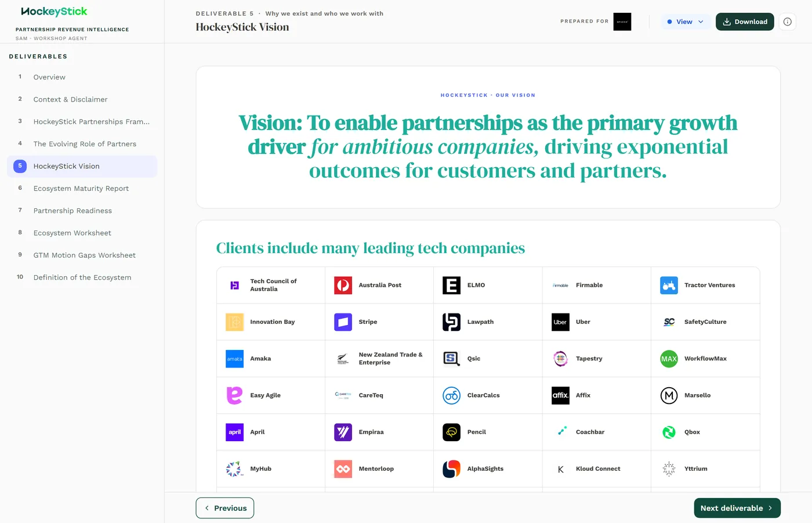Open HockeyStick Partnerships Framework item
812x523 pixels.
82,122
